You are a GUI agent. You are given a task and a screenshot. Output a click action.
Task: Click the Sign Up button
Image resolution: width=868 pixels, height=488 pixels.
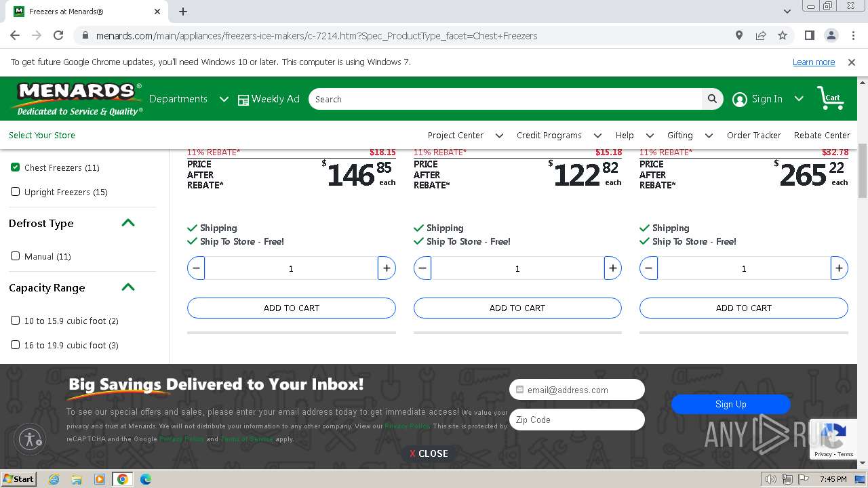tap(731, 404)
